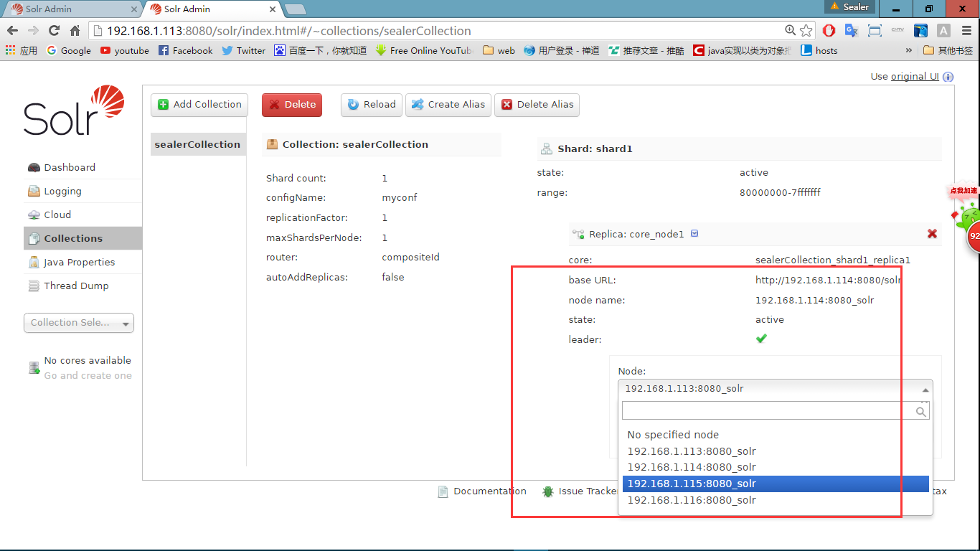The image size is (980, 551).
Task: Click the Google Translate extension icon
Action: pos(852,31)
